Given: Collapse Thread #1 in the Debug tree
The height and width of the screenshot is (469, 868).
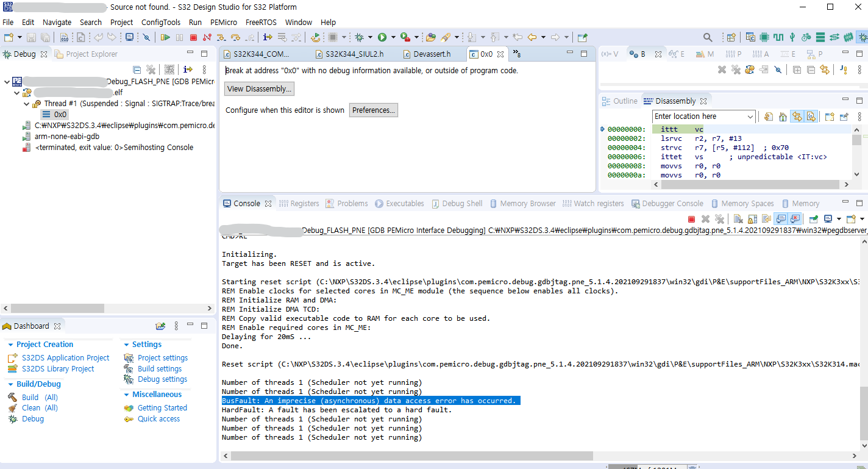Looking at the screenshot, I should pos(26,102).
